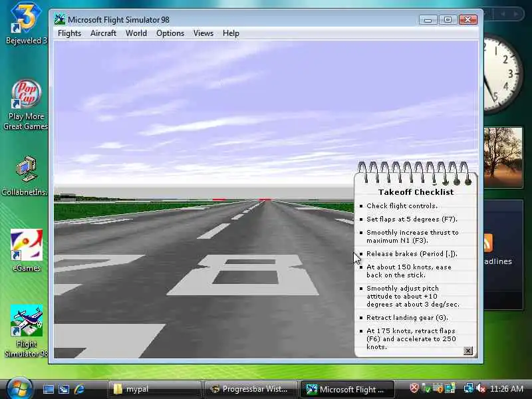Switch to Progressbar Wist... taskbar button
Viewport: 532px width, 399px height.
pyautogui.click(x=251, y=389)
